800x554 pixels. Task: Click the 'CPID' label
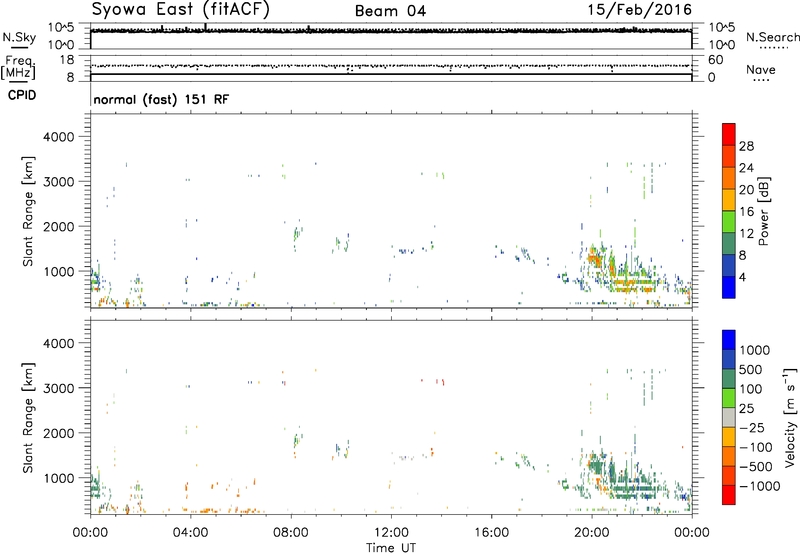22,95
